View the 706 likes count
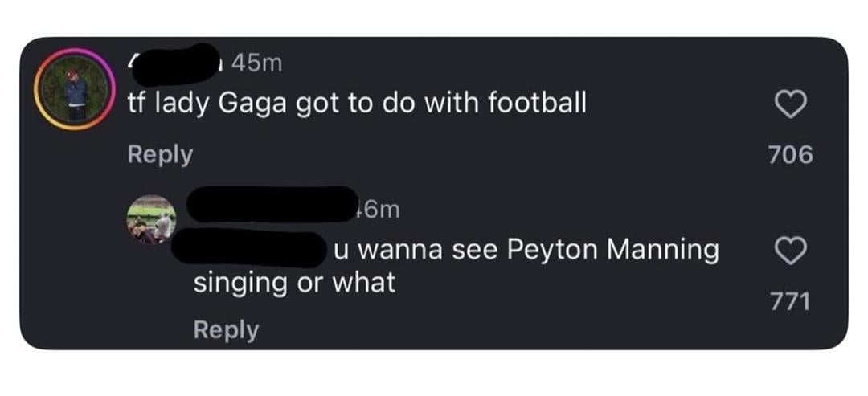The height and width of the screenshot is (396, 868). [790, 154]
